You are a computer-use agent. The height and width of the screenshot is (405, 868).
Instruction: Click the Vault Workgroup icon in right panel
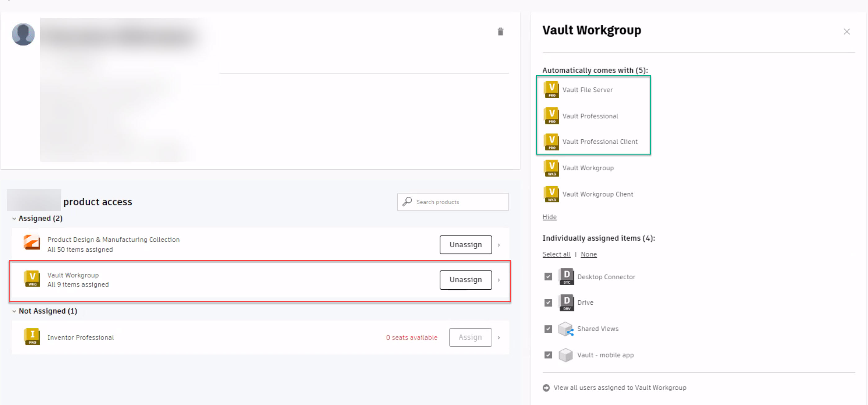pyautogui.click(x=551, y=168)
